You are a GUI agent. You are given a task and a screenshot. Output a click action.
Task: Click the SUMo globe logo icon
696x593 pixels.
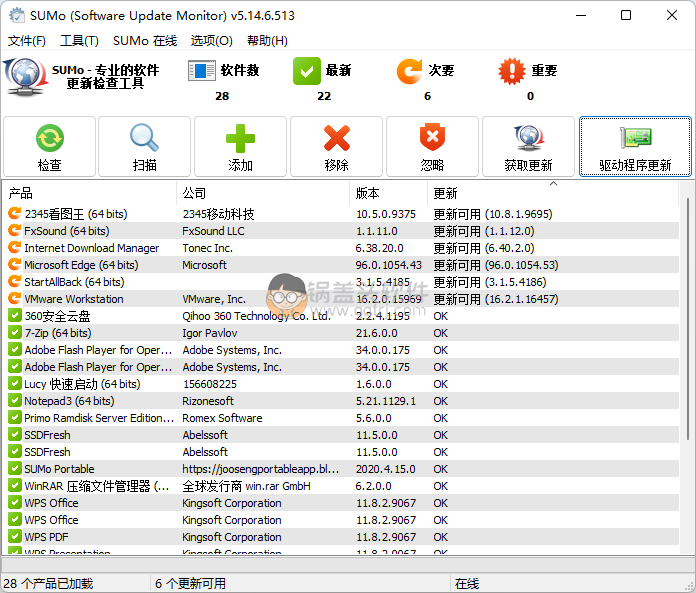[25, 77]
